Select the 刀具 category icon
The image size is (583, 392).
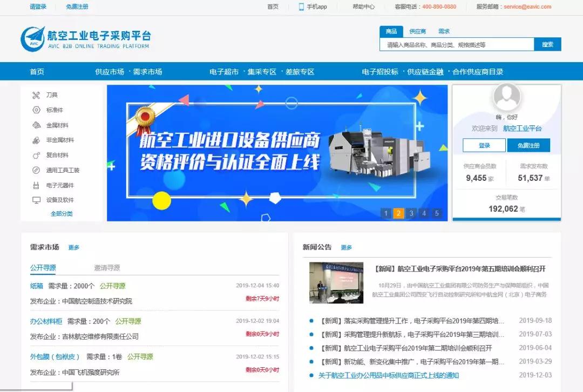point(36,95)
